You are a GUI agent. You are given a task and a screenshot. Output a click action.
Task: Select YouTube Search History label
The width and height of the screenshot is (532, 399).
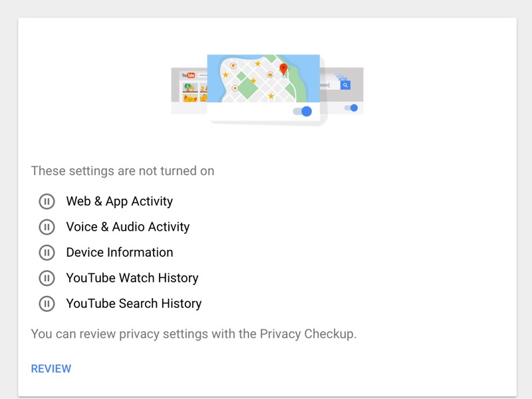coord(134,303)
